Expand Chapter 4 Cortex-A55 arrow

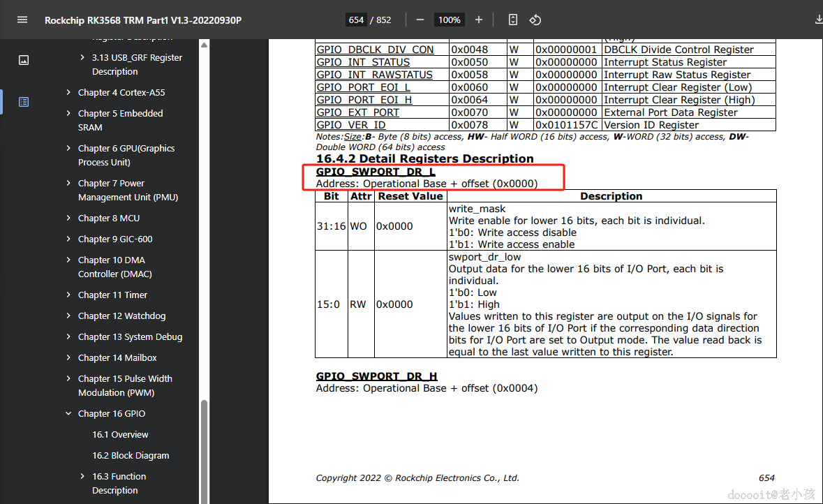68,92
